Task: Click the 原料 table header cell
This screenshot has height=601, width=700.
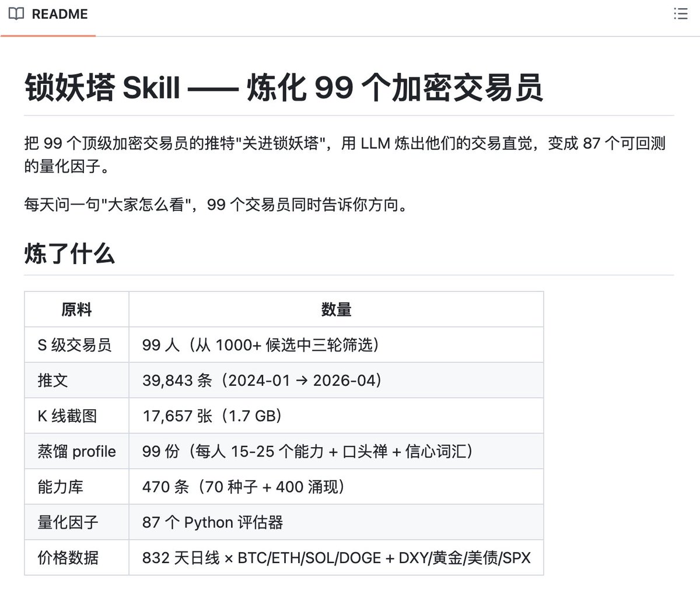Action: point(79,310)
